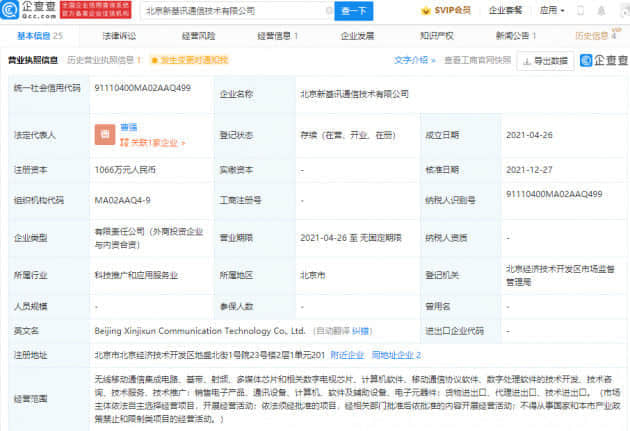Open the 附近企业 link
Viewport: 630px width, 431px height.
pos(347,355)
